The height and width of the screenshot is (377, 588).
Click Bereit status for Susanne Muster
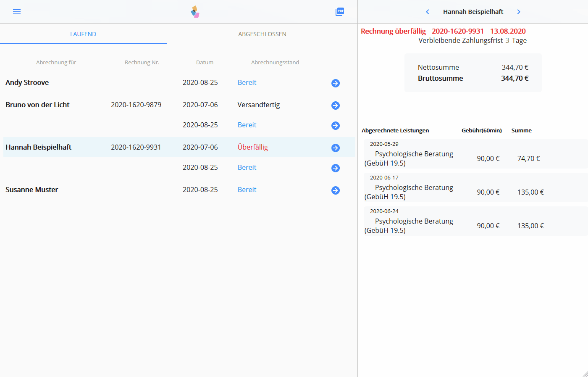pos(247,190)
